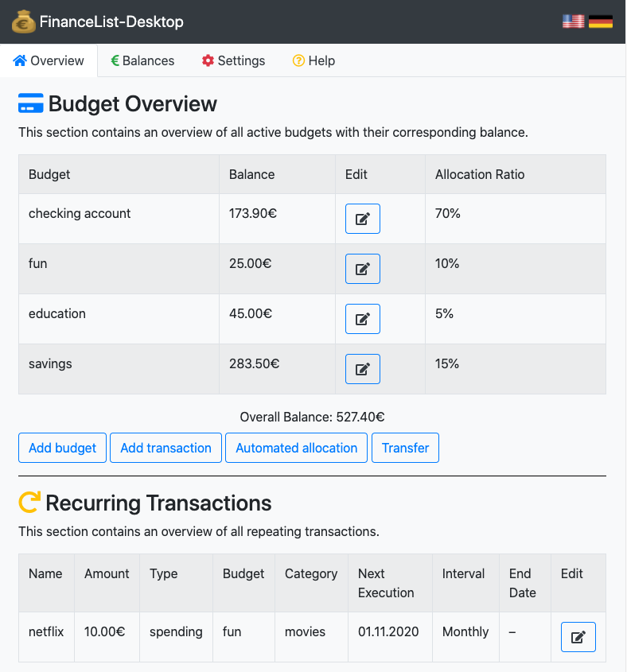The width and height of the screenshot is (627, 672).
Task: Open the Transfer dialog button
Action: tap(405, 448)
